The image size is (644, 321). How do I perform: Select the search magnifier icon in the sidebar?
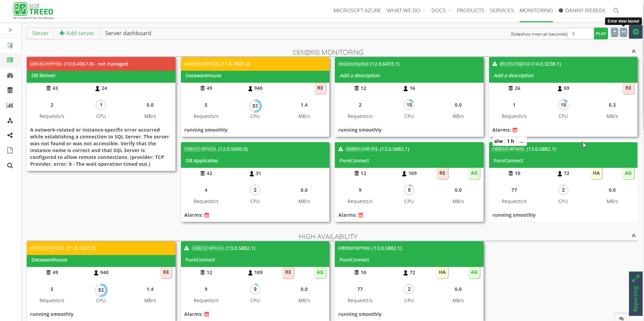point(10,165)
